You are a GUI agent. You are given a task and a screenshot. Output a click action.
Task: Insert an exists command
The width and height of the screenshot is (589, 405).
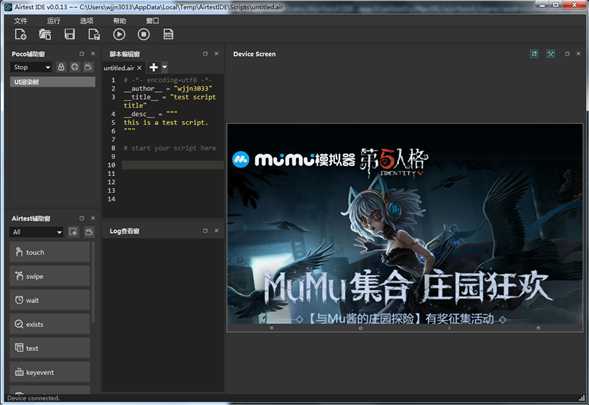[x=50, y=324]
